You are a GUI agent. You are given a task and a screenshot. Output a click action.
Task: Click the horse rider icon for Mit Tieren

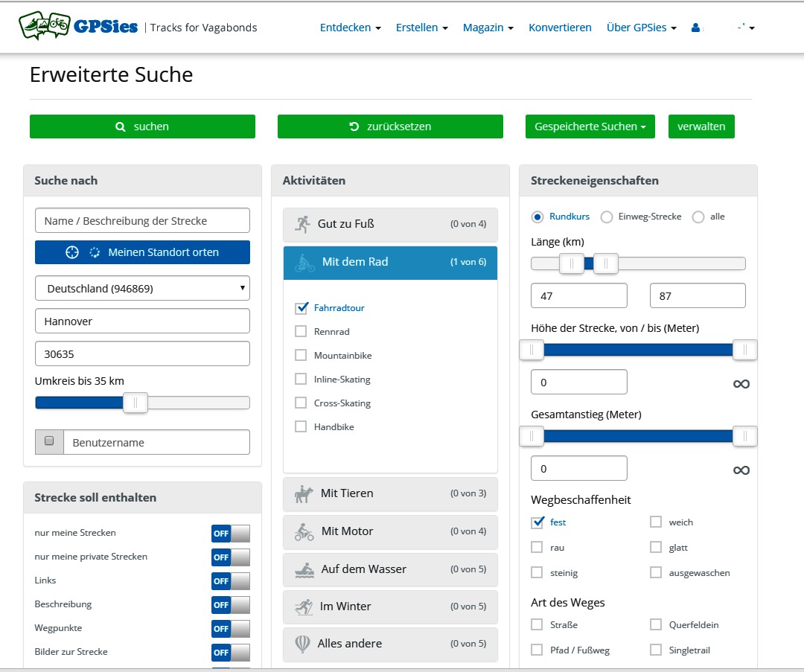coord(304,493)
